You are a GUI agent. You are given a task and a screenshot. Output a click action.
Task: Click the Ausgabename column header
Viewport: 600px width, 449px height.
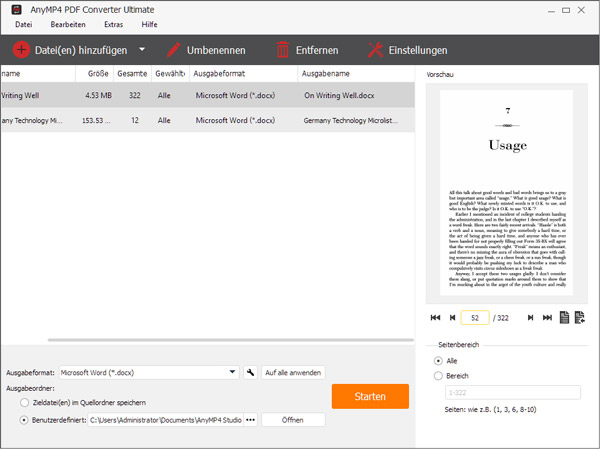tap(356, 73)
